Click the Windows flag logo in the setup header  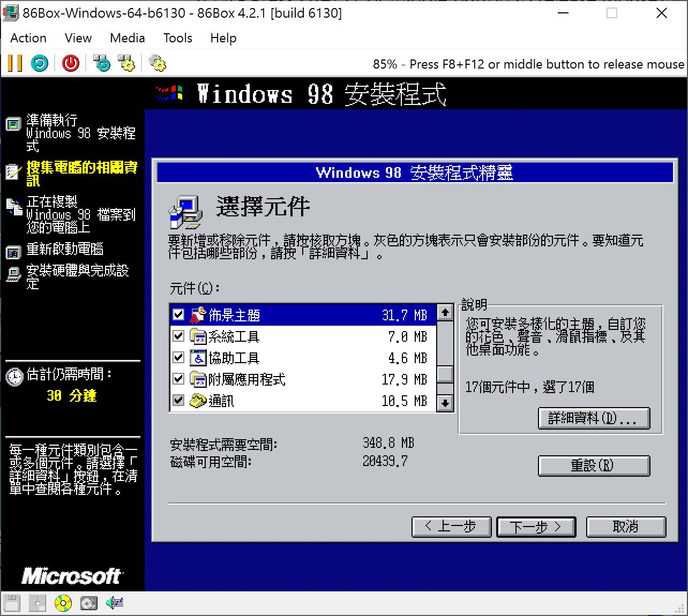click(170, 93)
